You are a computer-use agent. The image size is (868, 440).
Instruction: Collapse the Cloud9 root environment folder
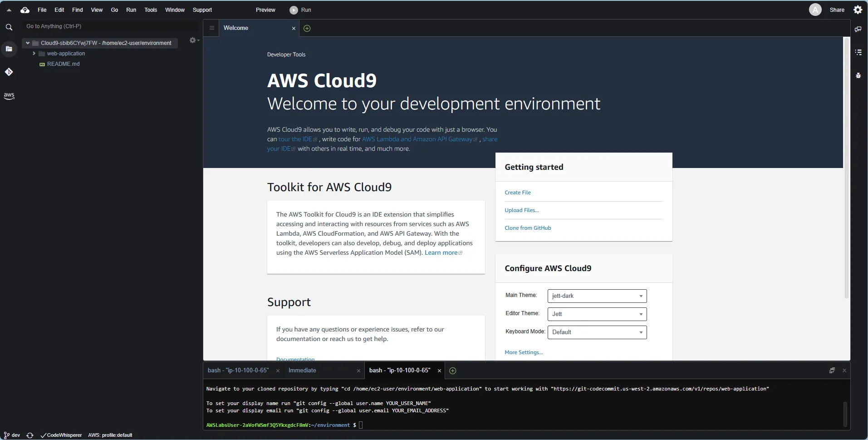(28, 43)
